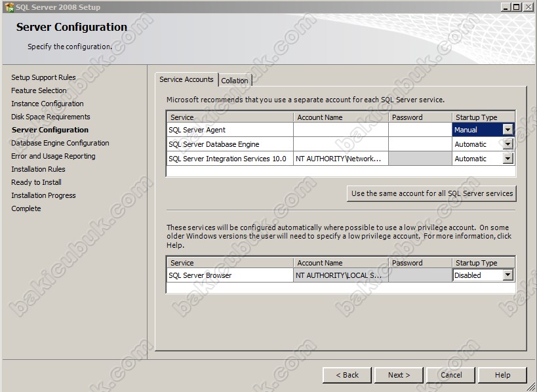The width and height of the screenshot is (537, 392).
Task: Go to the previous page with Back
Action: [x=347, y=375]
